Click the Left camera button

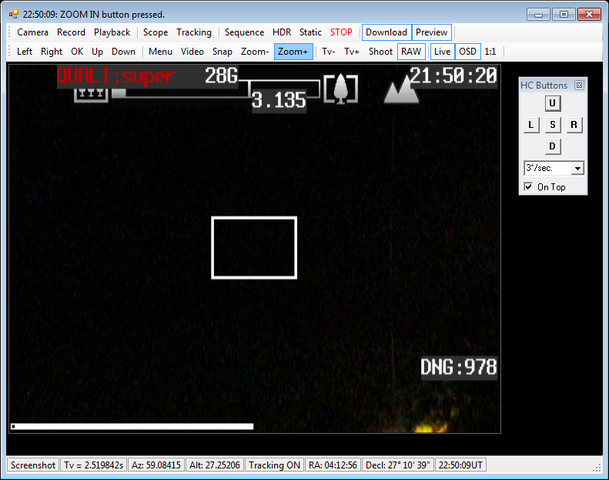point(24,52)
